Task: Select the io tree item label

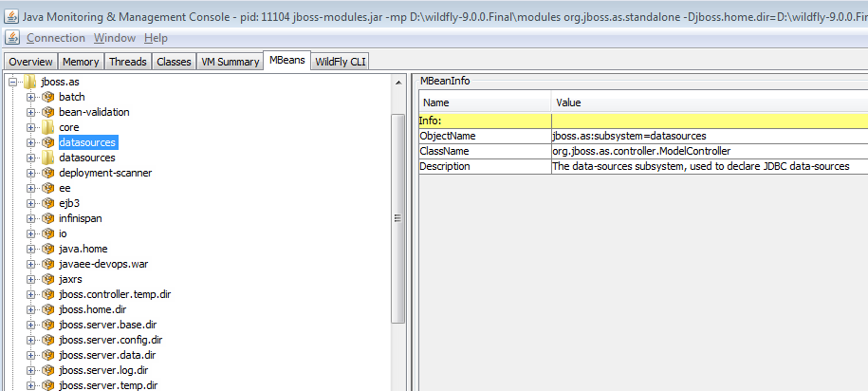Action: click(63, 233)
